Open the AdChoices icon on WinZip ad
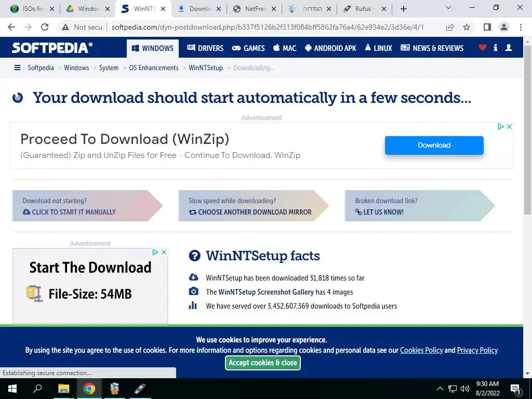Image resolution: width=532 pixels, height=399 pixels. [500, 127]
